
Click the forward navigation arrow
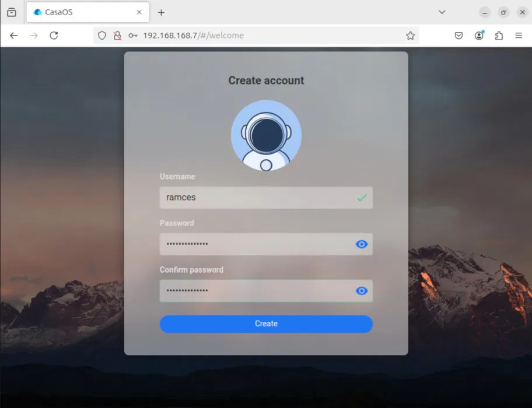tap(33, 35)
